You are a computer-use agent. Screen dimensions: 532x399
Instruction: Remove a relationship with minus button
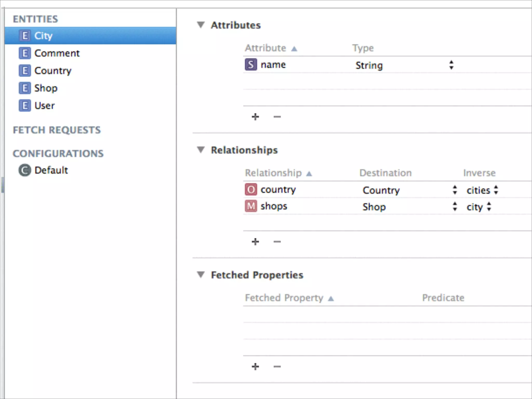click(x=277, y=242)
